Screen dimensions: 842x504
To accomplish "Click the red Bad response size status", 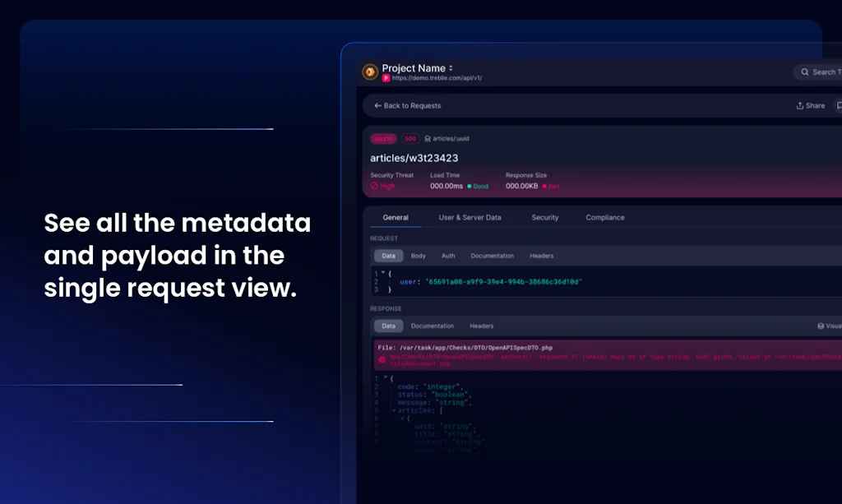I will [551, 187].
